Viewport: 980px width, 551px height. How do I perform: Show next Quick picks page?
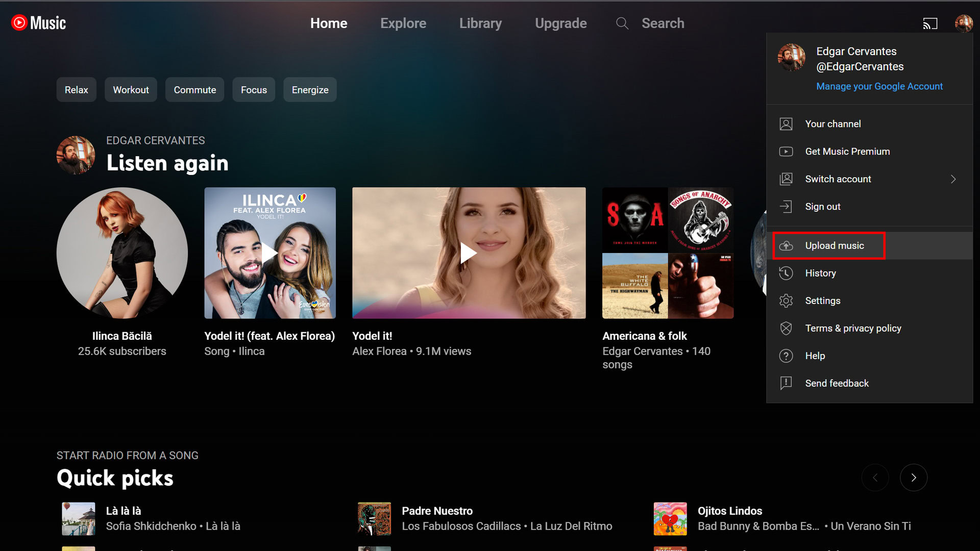tap(913, 478)
